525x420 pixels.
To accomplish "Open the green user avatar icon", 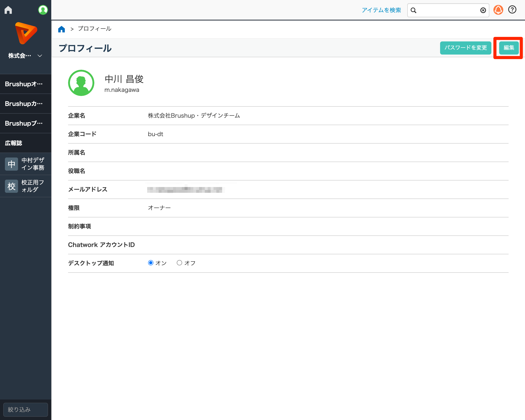I will pyautogui.click(x=43, y=10).
